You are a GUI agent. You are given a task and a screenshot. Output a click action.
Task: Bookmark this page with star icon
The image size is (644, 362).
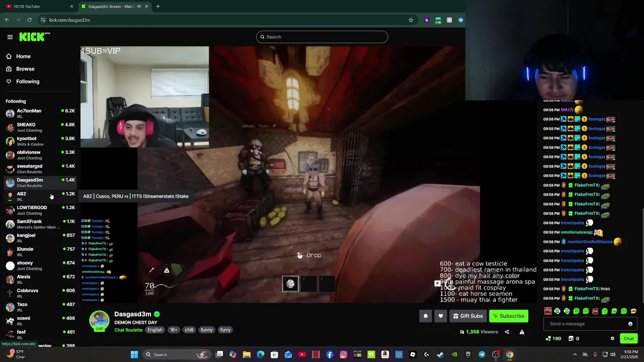pos(411,20)
